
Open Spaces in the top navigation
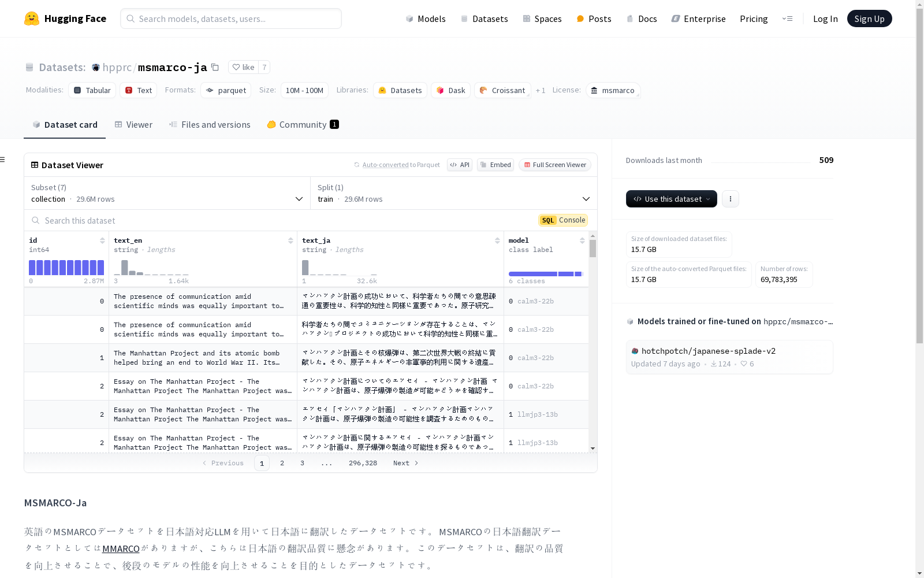542,18
